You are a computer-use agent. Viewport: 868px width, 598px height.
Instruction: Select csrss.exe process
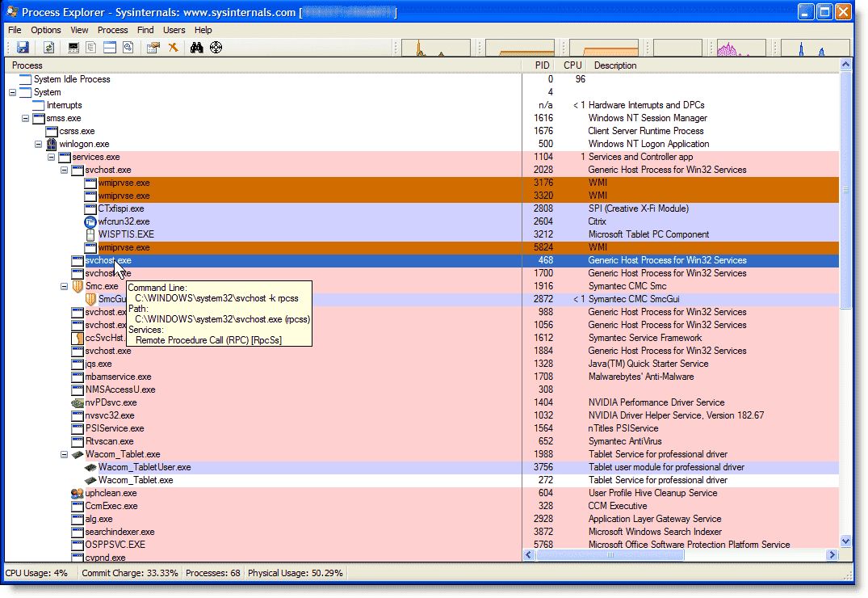(77, 132)
